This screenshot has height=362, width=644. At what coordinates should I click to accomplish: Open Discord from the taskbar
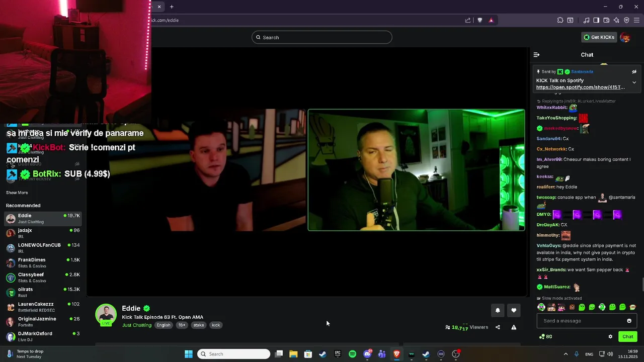click(367, 354)
